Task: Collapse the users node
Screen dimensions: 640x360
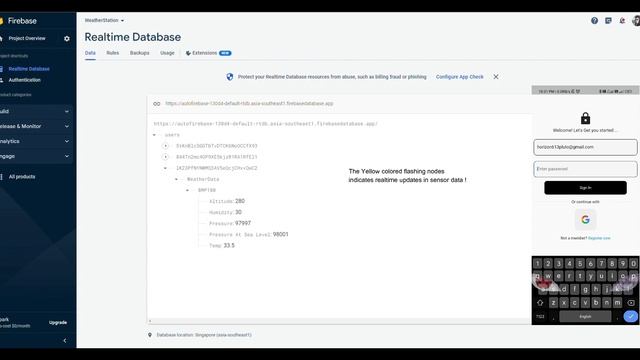Action: (x=154, y=135)
